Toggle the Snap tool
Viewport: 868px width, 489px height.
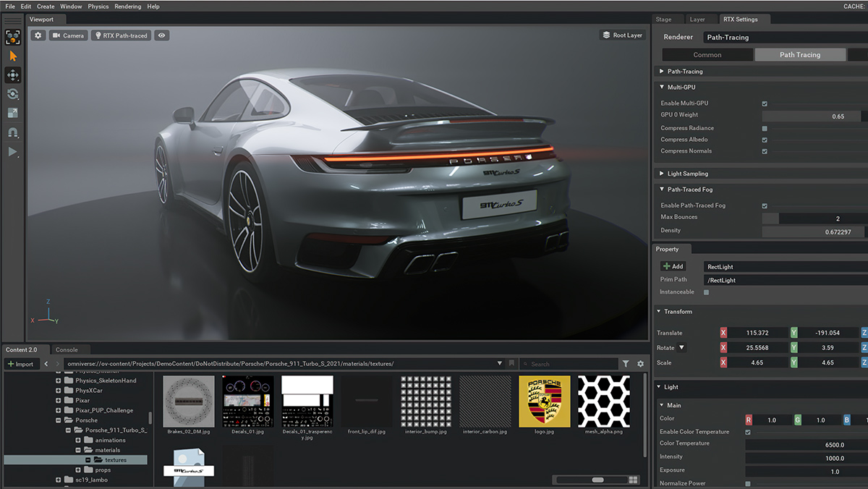(x=12, y=132)
